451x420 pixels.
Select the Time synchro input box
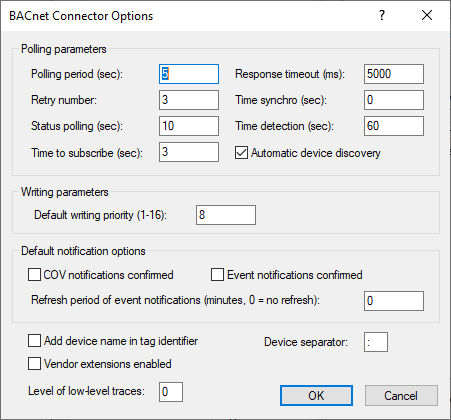(x=394, y=100)
